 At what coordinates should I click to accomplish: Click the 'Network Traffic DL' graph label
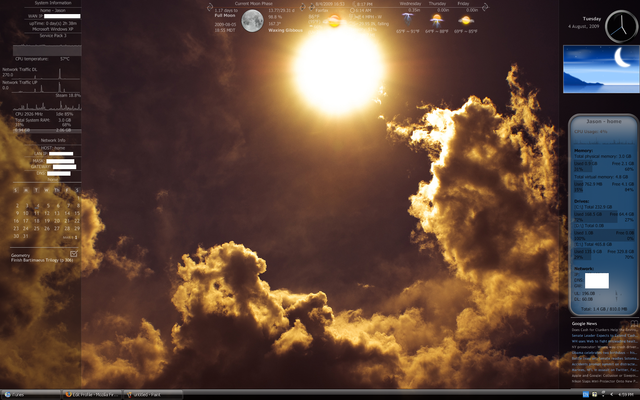[20, 70]
